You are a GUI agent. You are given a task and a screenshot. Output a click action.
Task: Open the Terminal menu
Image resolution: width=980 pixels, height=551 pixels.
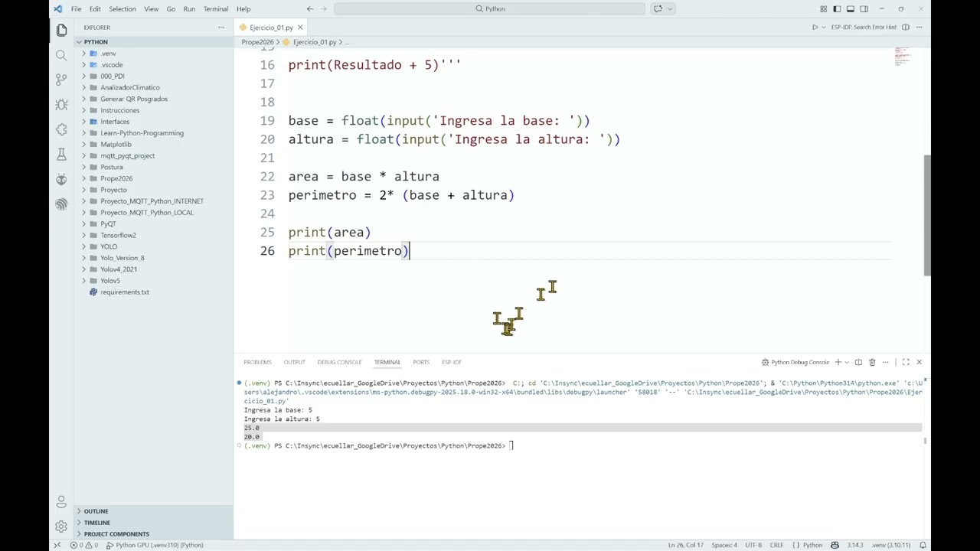click(215, 9)
